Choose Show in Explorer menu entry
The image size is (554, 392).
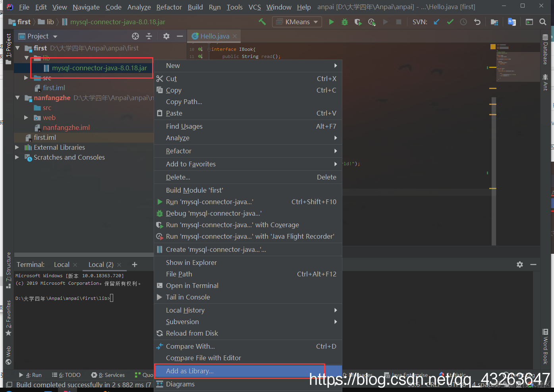pos(248,263)
